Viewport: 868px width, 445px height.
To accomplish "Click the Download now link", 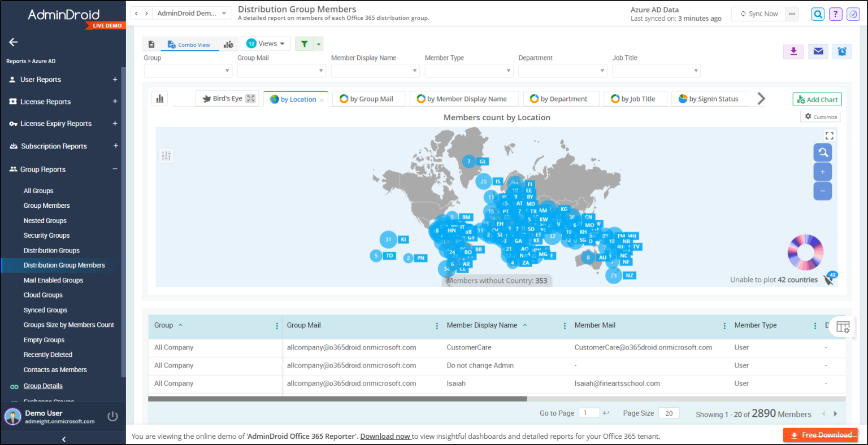I will [x=385, y=436].
